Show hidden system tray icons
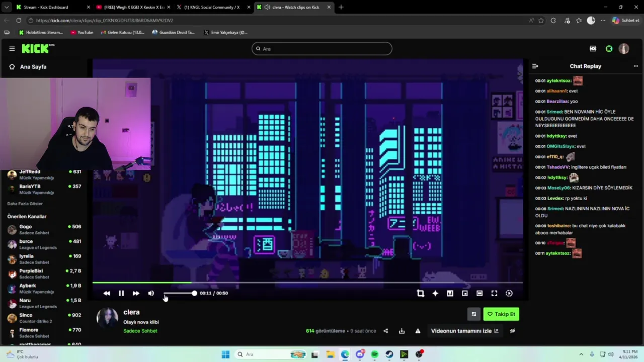Image resolution: width=644 pixels, height=362 pixels. (581, 354)
